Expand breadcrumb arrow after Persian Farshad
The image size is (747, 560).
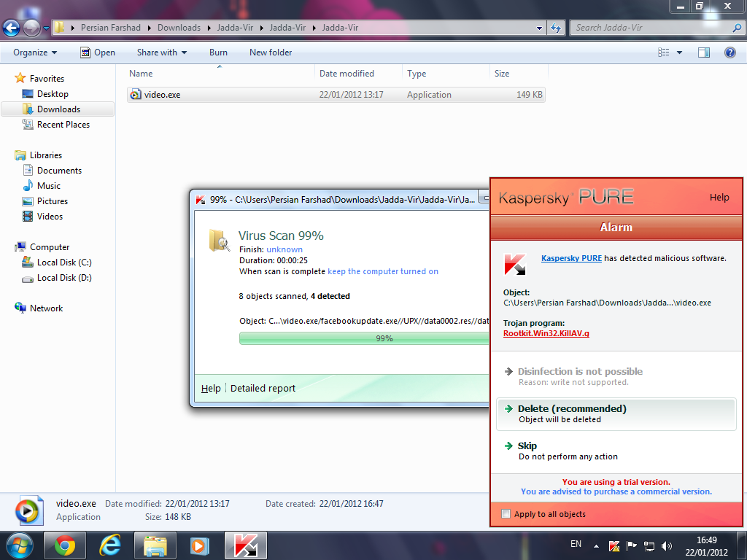pyautogui.click(x=149, y=28)
